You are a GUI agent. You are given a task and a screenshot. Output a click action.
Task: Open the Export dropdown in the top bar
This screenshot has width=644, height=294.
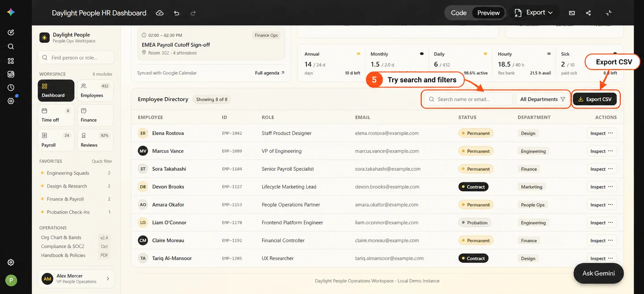tap(535, 13)
